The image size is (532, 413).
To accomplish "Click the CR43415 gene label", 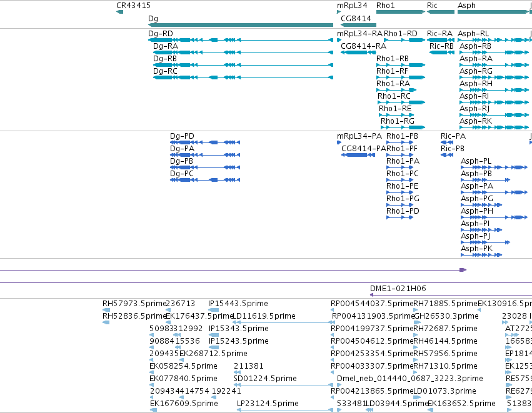I will (x=133, y=6).
